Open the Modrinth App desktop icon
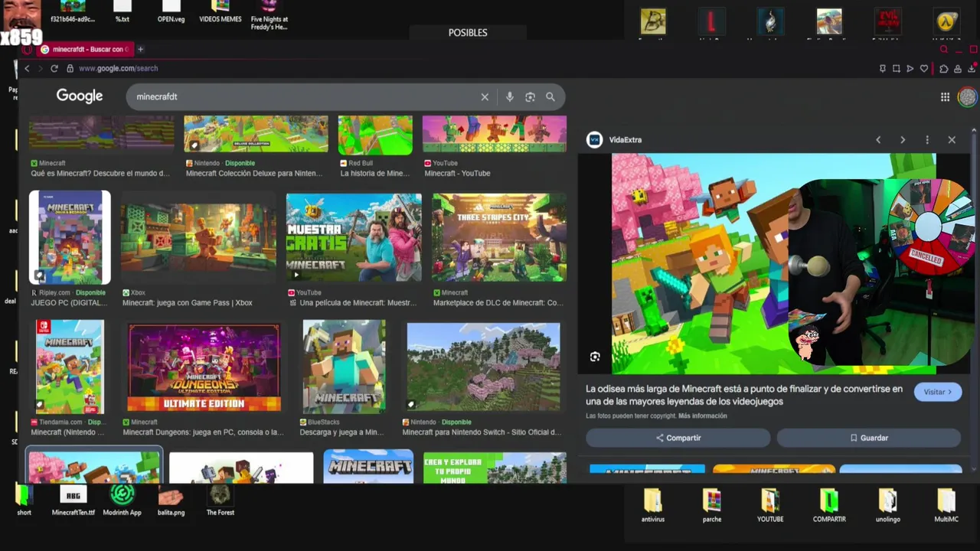Image resolution: width=980 pixels, height=551 pixels. tap(122, 500)
